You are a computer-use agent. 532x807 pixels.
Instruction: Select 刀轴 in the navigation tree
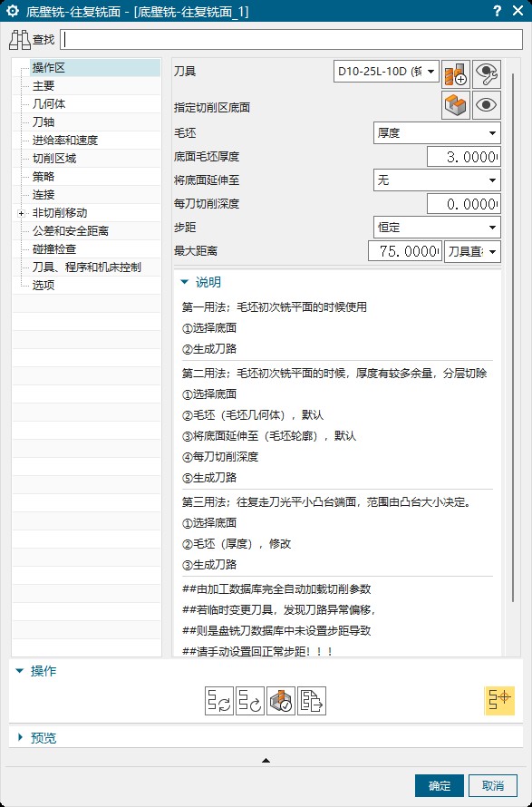pos(44,122)
